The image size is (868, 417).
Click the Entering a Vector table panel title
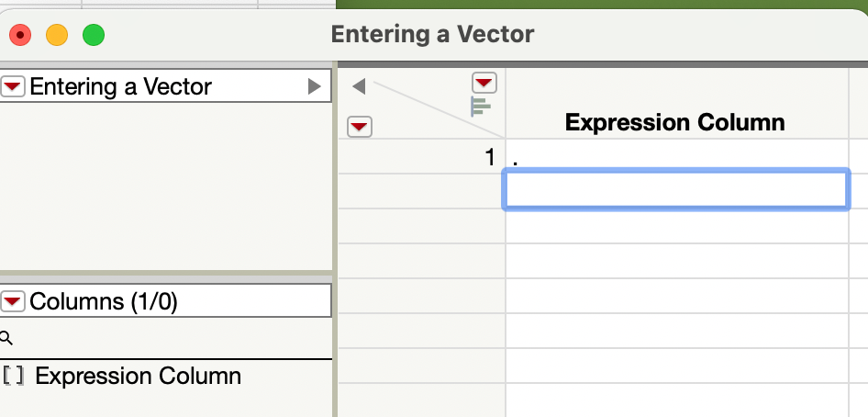coord(120,87)
